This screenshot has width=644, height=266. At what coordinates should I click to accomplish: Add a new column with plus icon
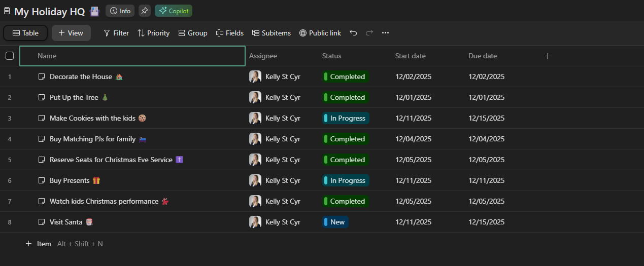tap(548, 56)
